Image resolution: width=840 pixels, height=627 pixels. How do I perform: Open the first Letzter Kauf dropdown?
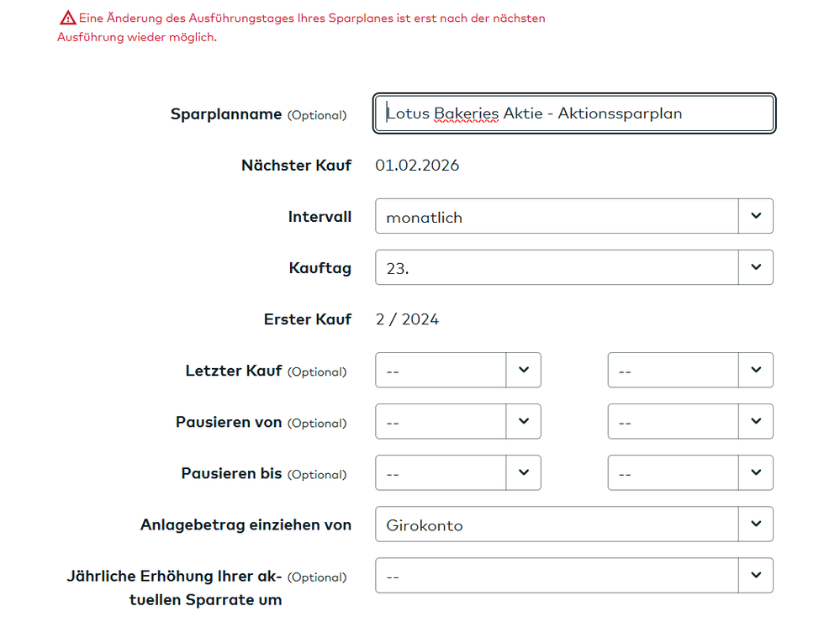[457, 370]
